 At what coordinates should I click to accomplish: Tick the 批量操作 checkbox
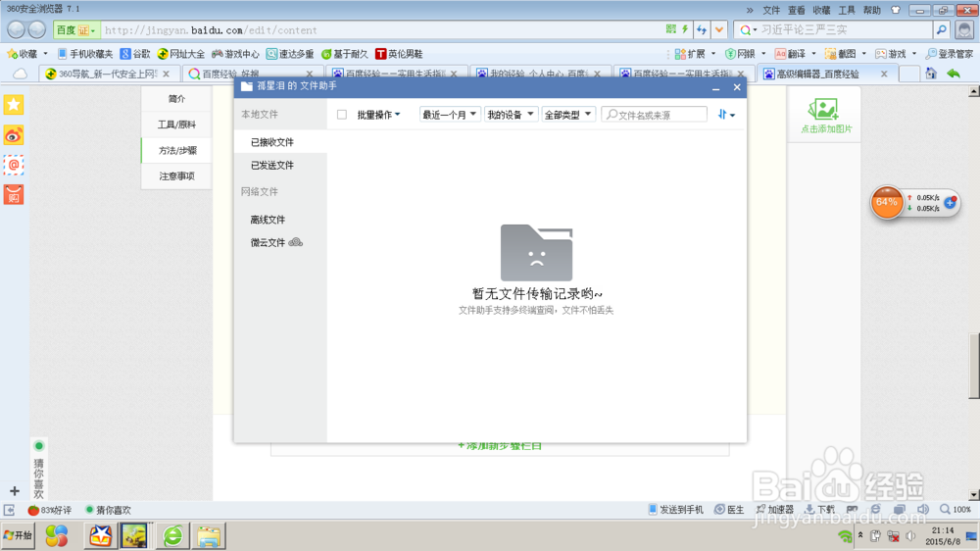click(342, 115)
